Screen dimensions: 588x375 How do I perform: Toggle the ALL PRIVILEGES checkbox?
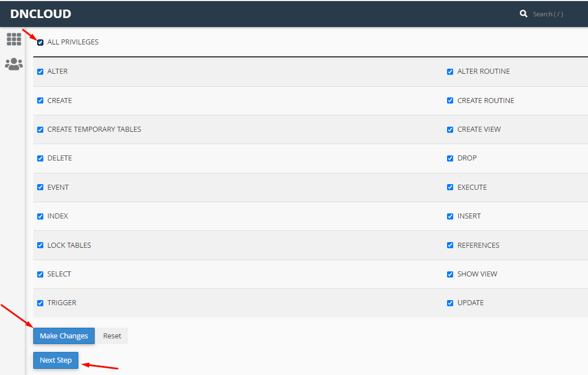[x=40, y=42]
